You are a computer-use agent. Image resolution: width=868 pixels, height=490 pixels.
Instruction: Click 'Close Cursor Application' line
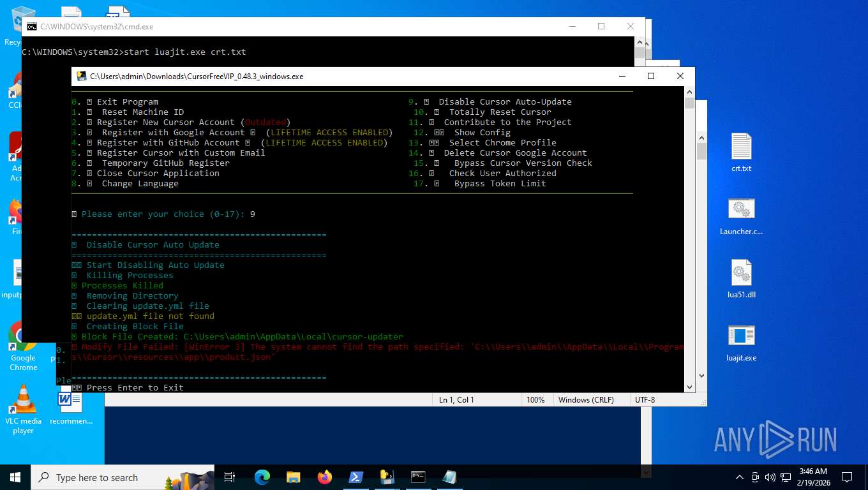[x=146, y=174]
